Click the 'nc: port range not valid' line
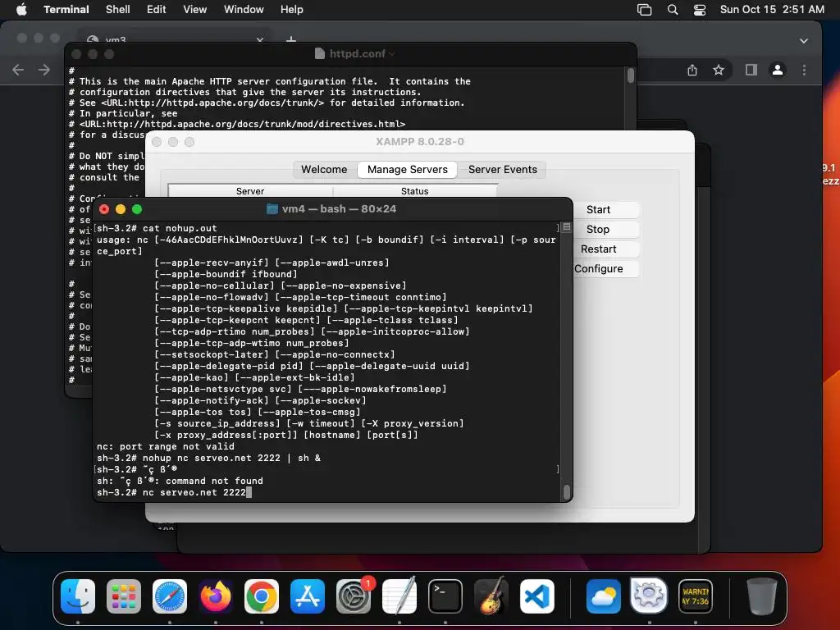The width and height of the screenshot is (840, 630). (166, 446)
